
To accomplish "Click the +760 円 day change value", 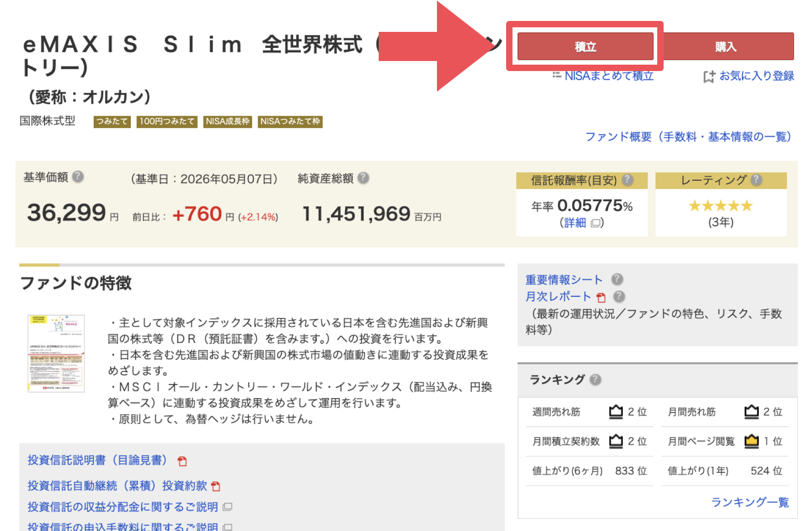I will click(x=203, y=214).
